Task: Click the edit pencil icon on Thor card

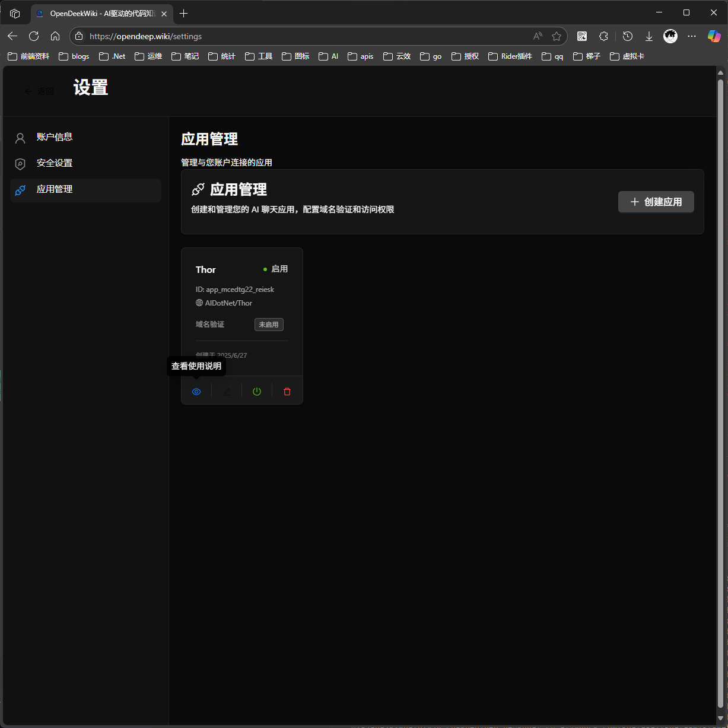Action: tap(227, 391)
